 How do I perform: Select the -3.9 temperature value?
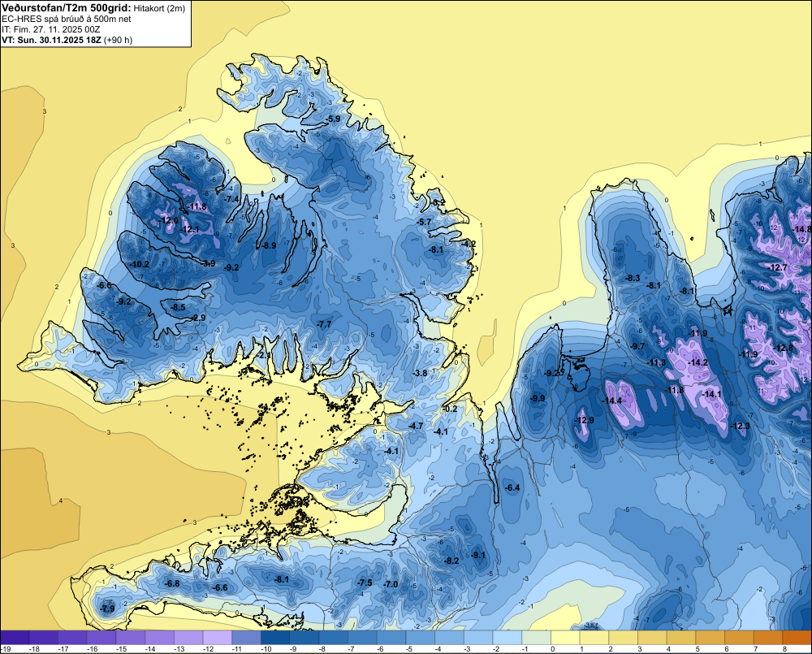pos(208,263)
